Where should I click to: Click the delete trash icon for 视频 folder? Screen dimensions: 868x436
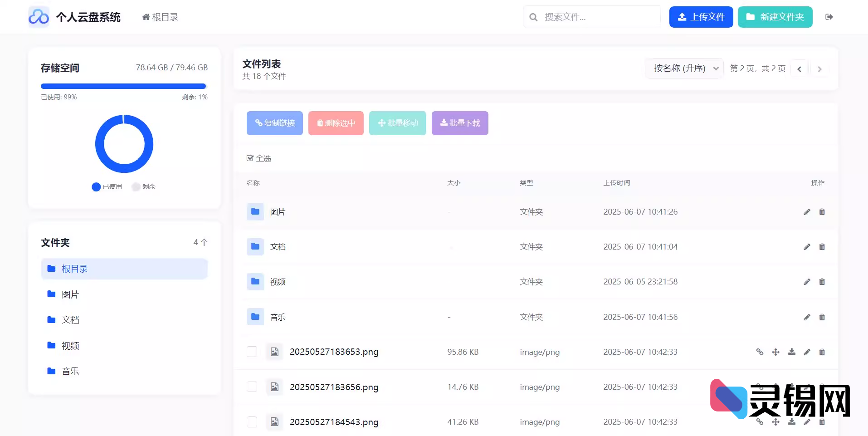pyautogui.click(x=822, y=282)
